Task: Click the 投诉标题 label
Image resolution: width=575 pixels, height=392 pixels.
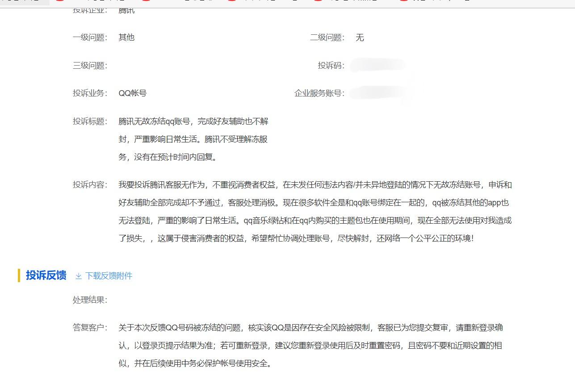Action: (90, 121)
